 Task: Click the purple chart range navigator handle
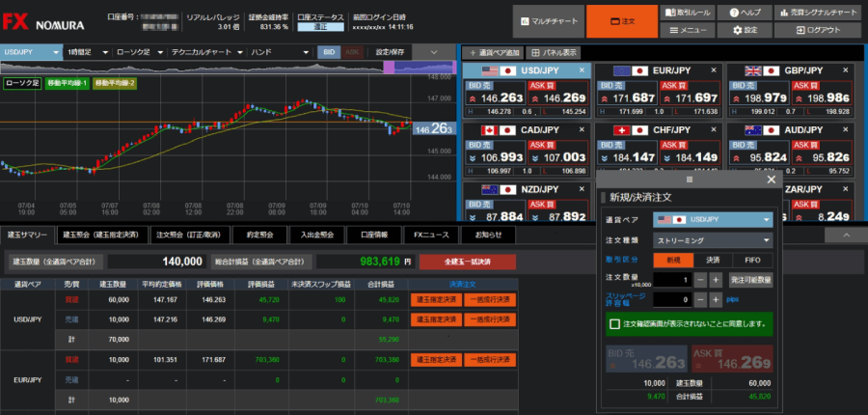coord(389,67)
